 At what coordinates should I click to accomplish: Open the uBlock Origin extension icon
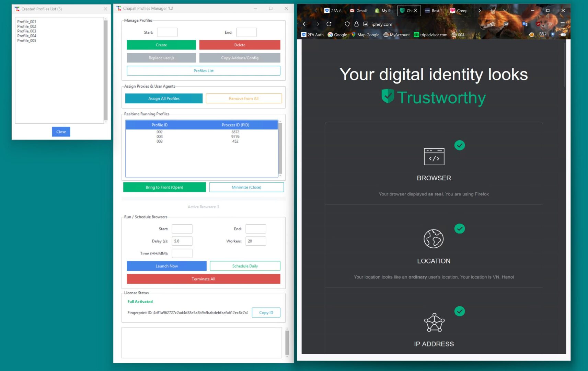(538, 24)
